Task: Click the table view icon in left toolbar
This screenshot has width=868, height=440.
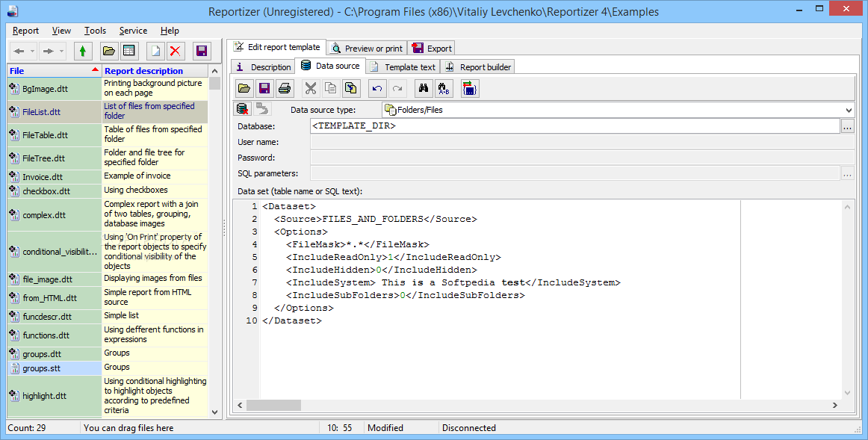Action: click(129, 52)
